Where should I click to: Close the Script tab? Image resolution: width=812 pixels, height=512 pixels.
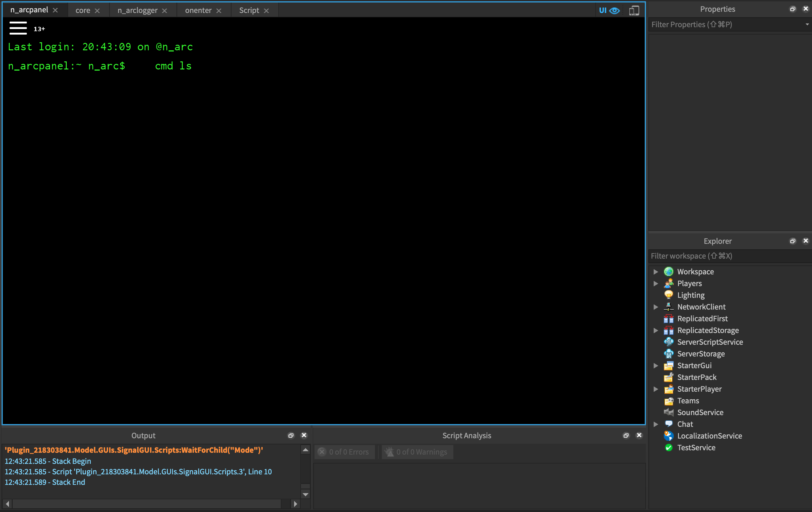pos(266,11)
